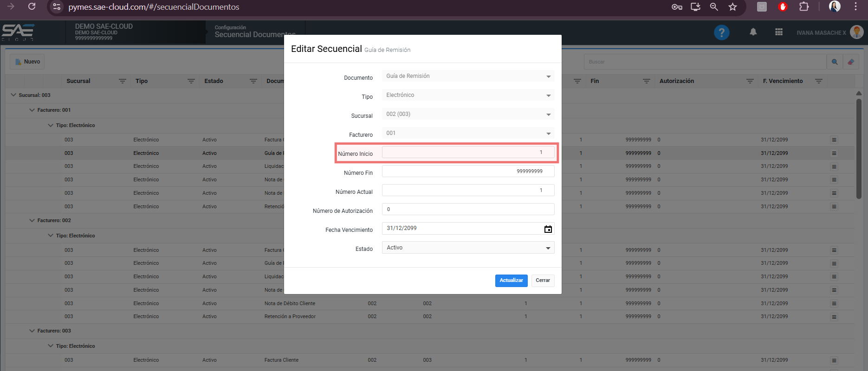This screenshot has height=371, width=868.
Task: Open the apps grid menu icon
Action: click(x=779, y=32)
